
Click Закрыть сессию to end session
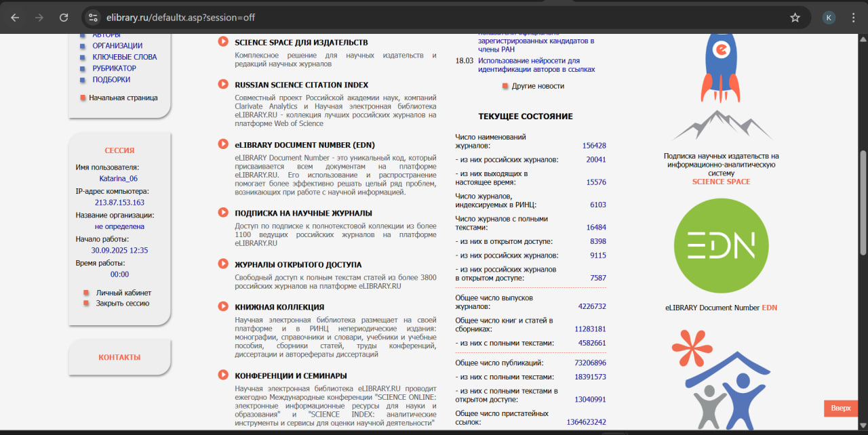[122, 304]
